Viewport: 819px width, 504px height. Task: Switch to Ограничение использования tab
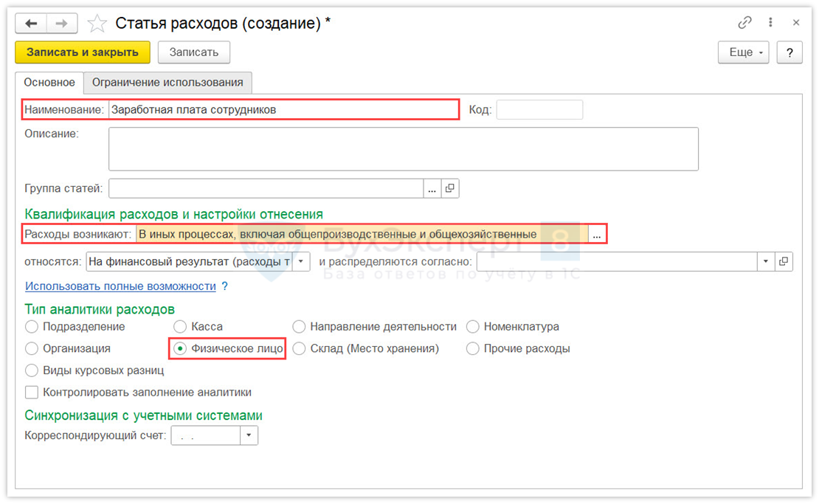(x=167, y=83)
